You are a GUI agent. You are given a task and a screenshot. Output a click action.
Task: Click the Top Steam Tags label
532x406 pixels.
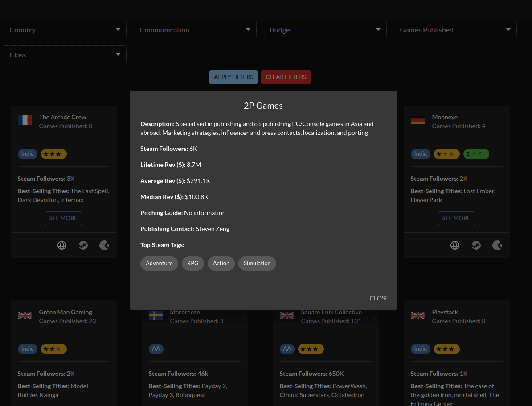[x=162, y=245]
